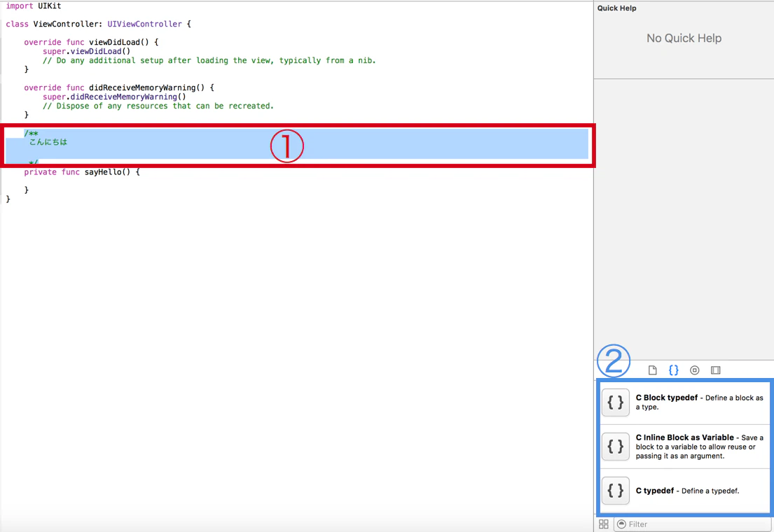Viewport: 774px width, 532px height.
Task: Select the "C Block typedef" snippet title
Action: pos(666,398)
